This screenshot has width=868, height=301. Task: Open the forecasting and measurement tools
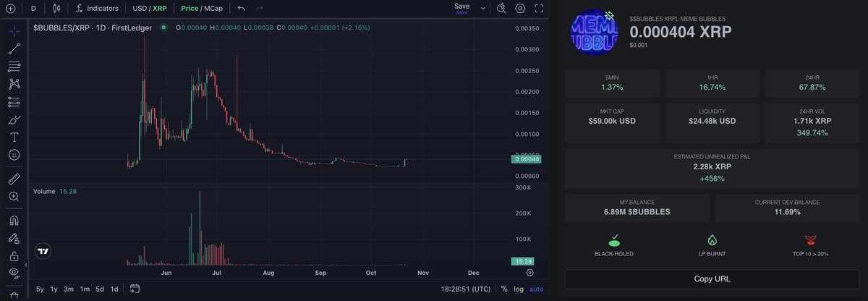point(14,102)
